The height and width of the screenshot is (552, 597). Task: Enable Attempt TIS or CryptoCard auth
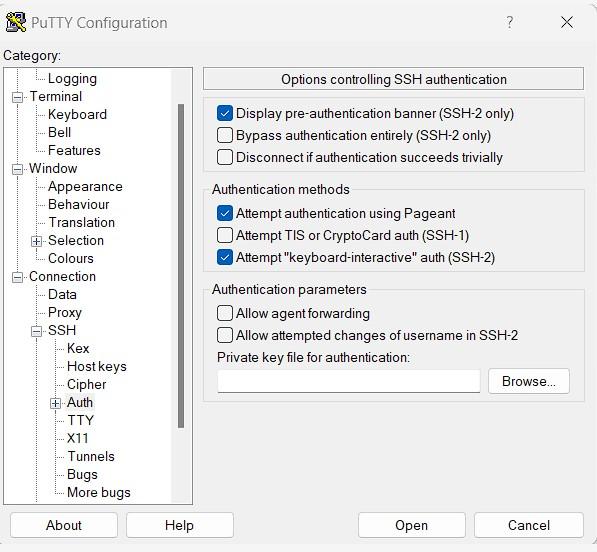(225, 236)
